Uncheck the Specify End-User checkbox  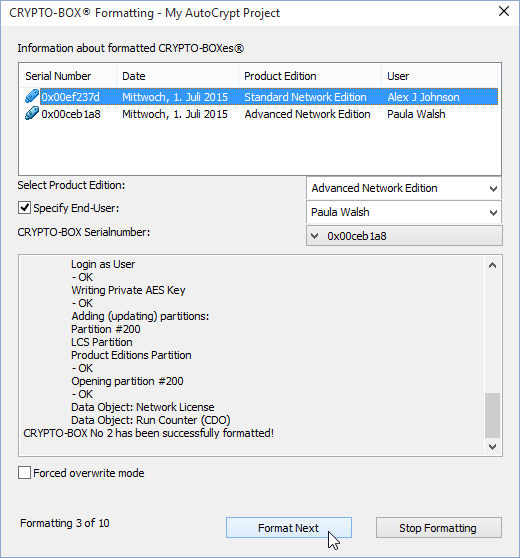tap(24, 208)
